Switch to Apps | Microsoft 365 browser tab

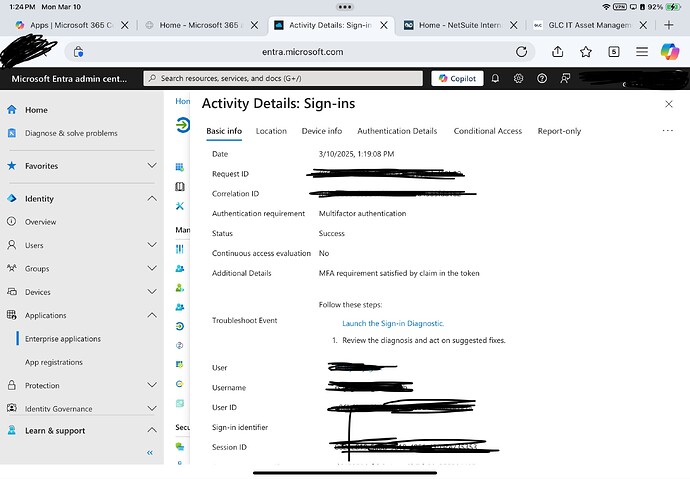click(x=71, y=25)
